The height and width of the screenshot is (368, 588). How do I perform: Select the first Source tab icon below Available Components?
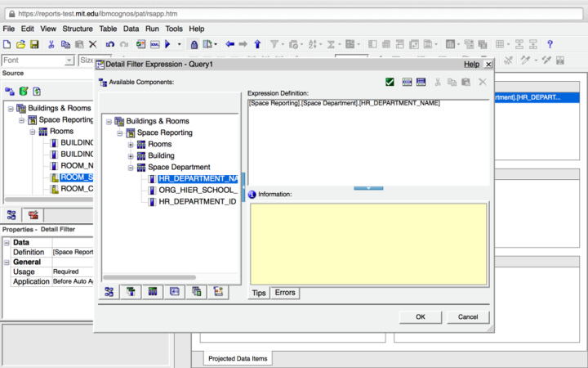pyautogui.click(x=109, y=291)
